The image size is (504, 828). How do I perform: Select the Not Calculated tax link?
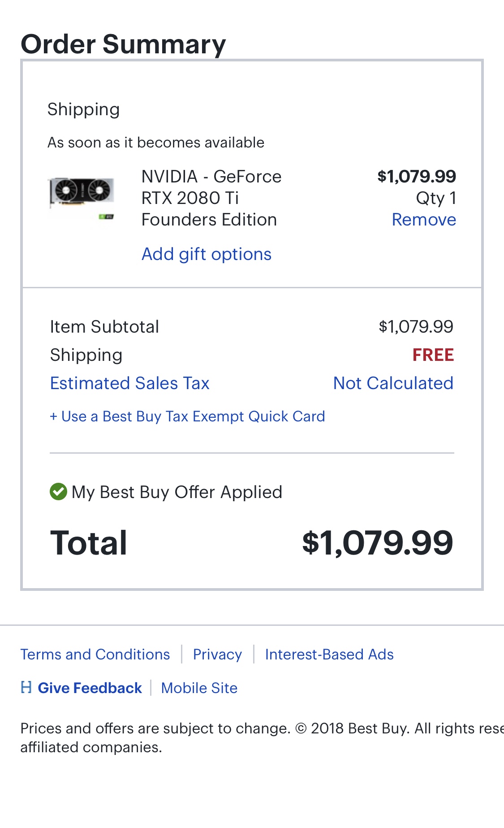tap(393, 383)
